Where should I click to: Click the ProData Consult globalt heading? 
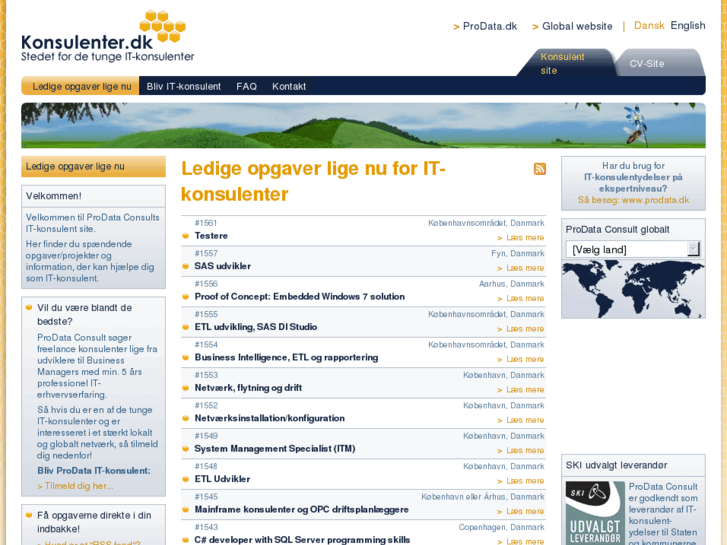pyautogui.click(x=617, y=230)
